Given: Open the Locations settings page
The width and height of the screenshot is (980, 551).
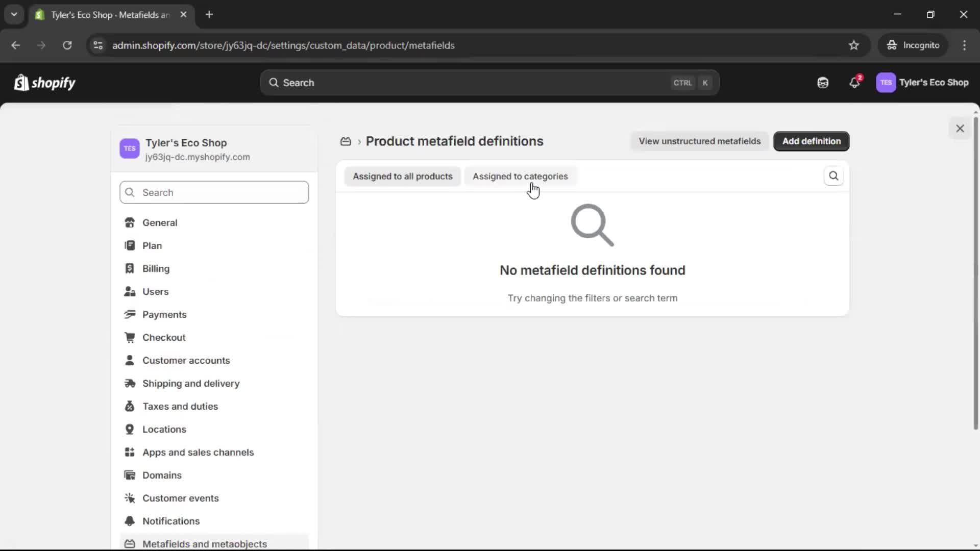Looking at the screenshot, I should [164, 429].
